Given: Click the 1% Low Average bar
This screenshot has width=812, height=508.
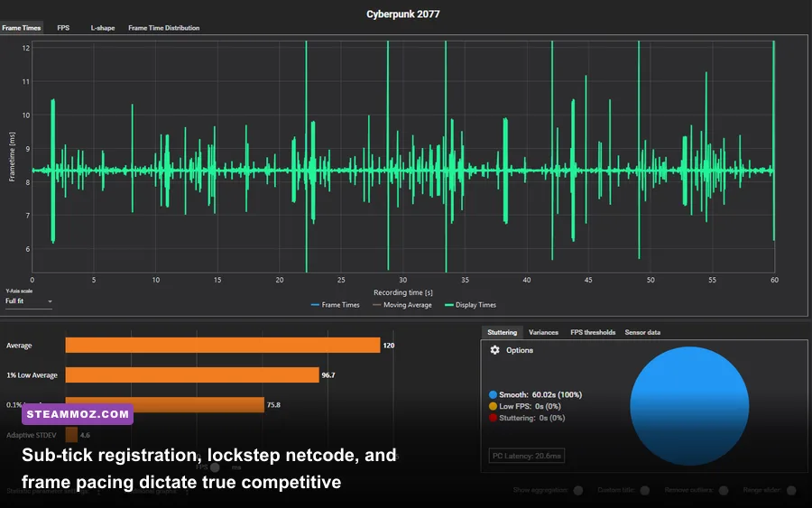Looking at the screenshot, I should [192, 375].
